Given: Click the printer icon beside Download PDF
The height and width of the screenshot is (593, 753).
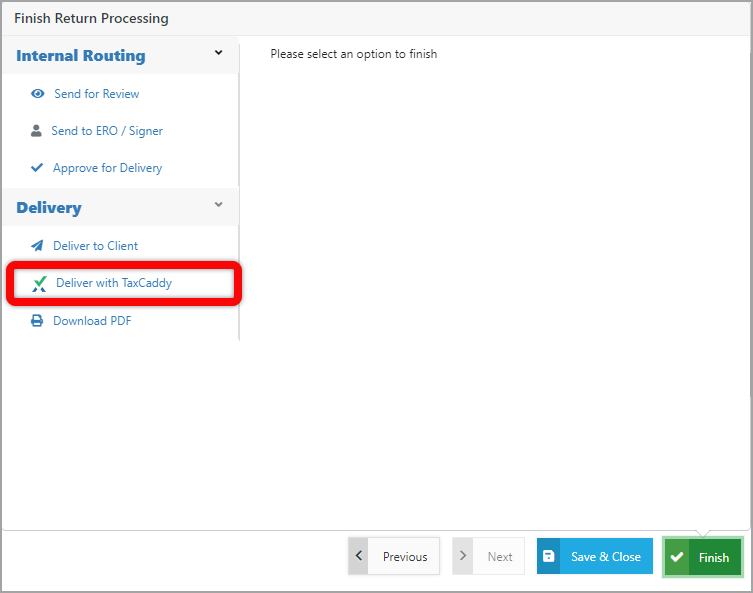Looking at the screenshot, I should point(37,321).
